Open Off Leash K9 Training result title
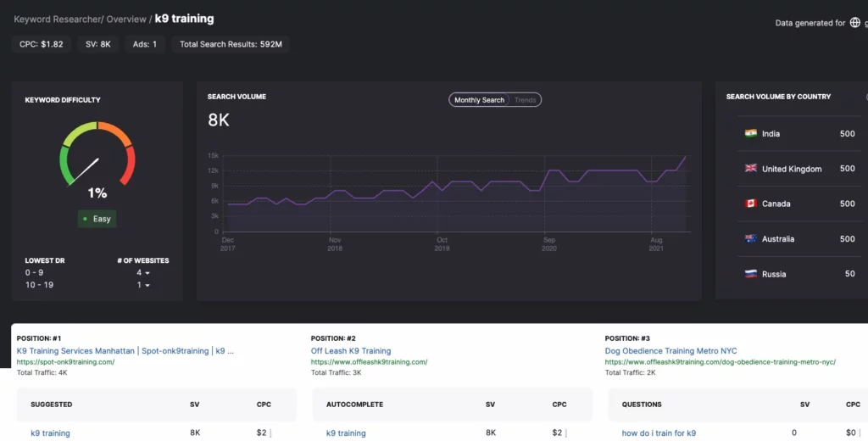This screenshot has width=868, height=441. 351,350
